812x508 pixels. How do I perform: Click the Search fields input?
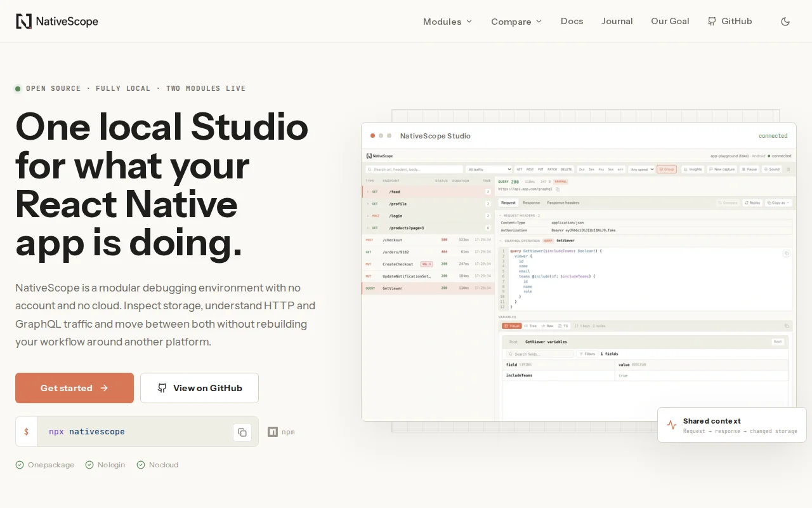540,354
